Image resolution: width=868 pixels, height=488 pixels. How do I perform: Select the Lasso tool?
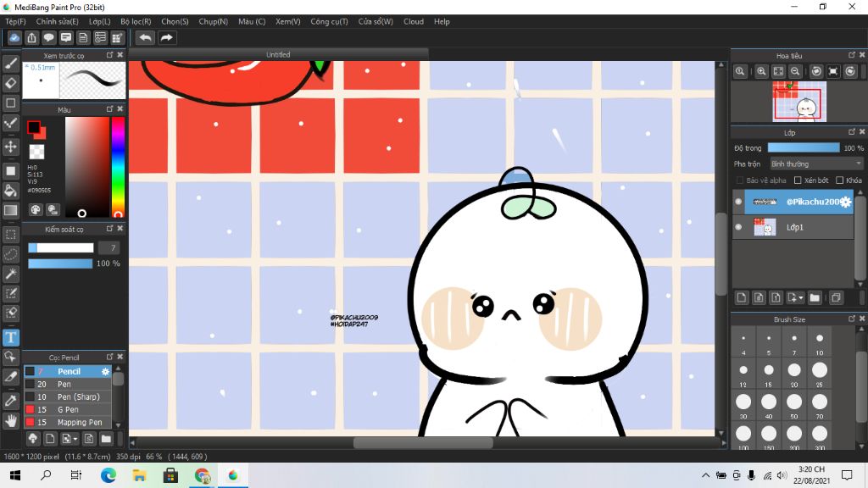click(x=10, y=254)
